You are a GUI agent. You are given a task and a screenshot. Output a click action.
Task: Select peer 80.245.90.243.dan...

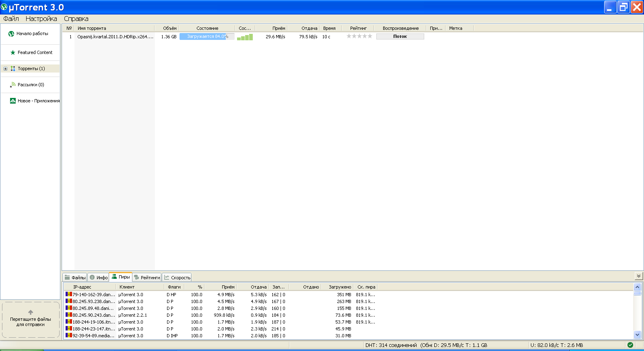point(93,315)
